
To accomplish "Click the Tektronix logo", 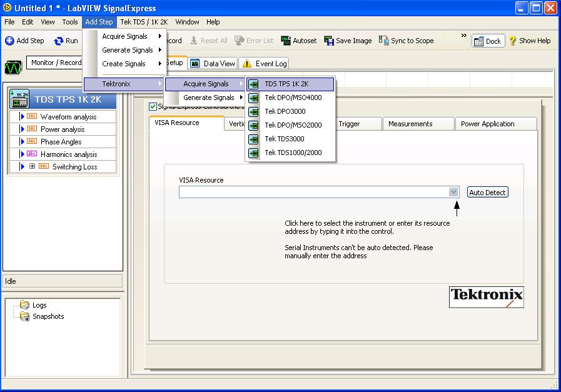I will pos(486,297).
